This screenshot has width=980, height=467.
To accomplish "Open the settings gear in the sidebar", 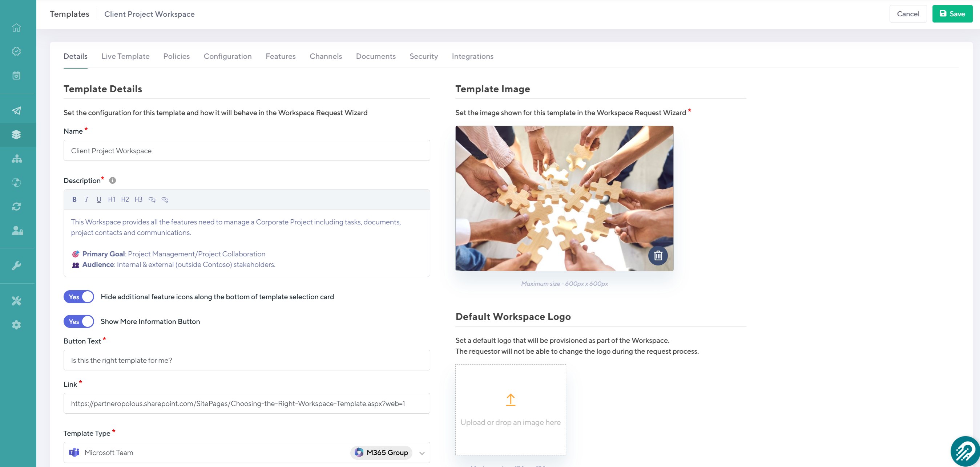I will pos(16,324).
